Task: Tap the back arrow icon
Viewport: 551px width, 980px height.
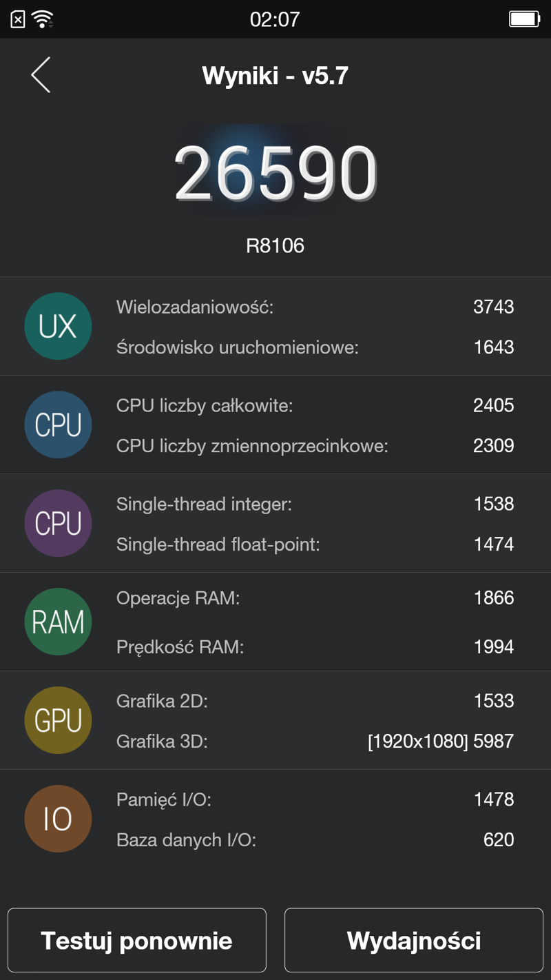Action: pyautogui.click(x=41, y=74)
